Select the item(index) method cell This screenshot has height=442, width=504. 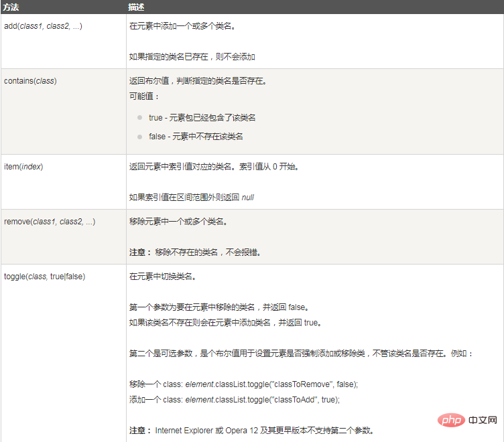pos(64,181)
